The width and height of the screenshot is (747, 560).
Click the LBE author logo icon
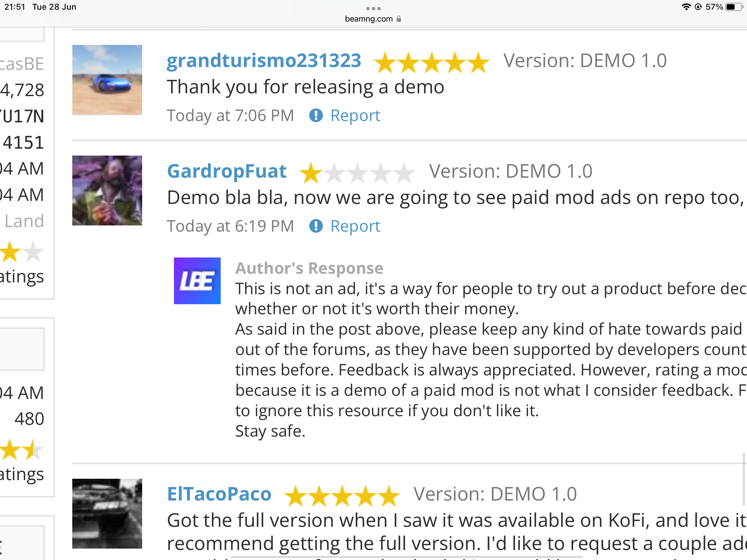(197, 281)
